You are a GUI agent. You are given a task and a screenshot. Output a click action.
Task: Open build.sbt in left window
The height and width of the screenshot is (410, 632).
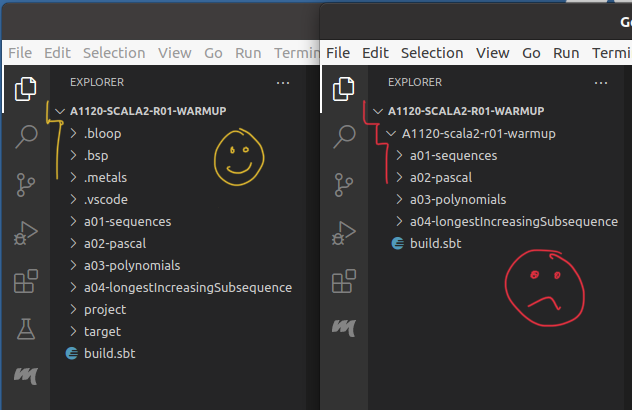coord(110,353)
